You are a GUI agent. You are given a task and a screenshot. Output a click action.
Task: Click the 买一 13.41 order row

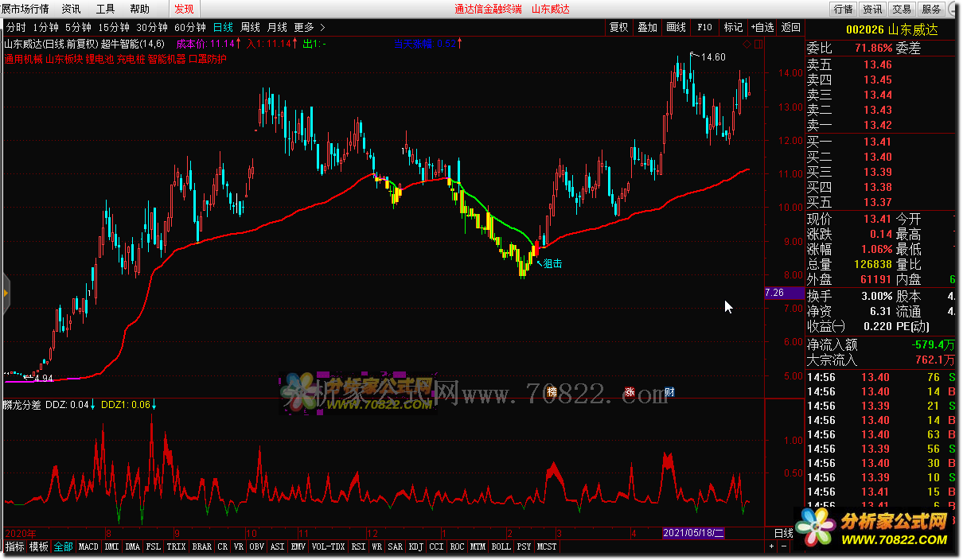coord(880,142)
